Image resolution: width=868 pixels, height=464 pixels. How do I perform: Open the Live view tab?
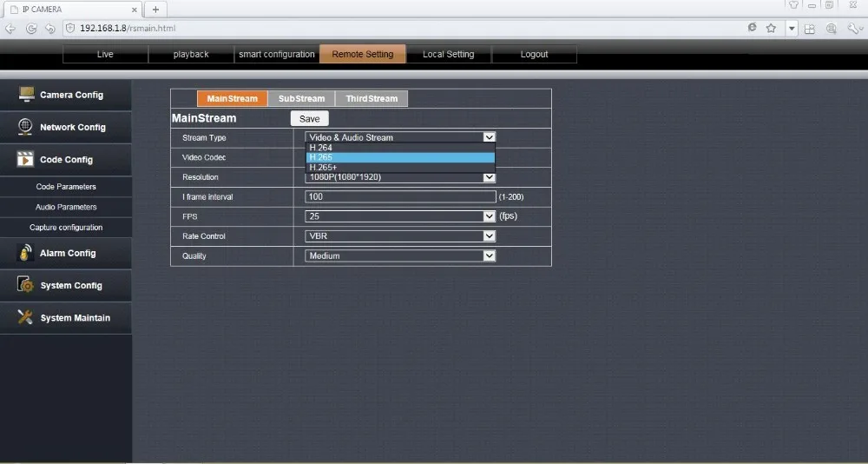pyautogui.click(x=105, y=55)
